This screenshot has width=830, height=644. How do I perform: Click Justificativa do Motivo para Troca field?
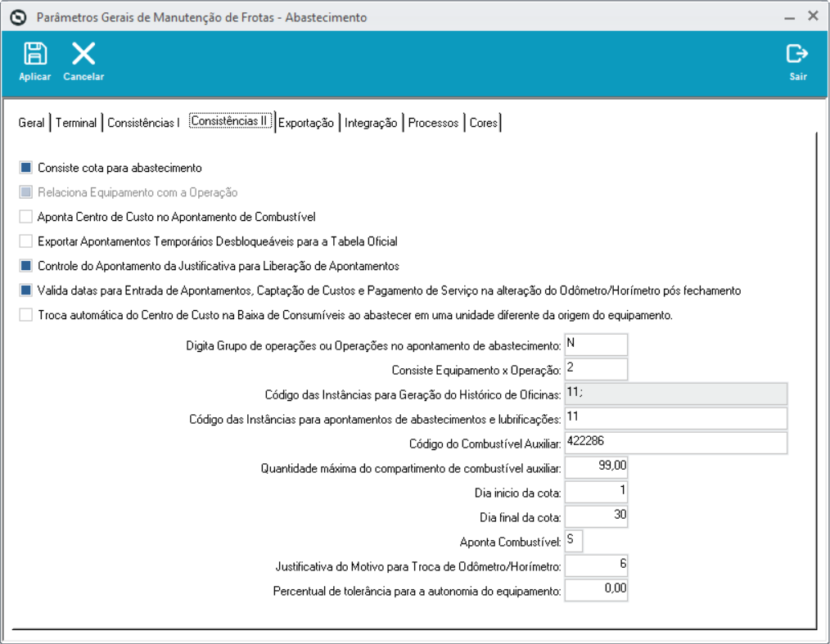tap(596, 565)
